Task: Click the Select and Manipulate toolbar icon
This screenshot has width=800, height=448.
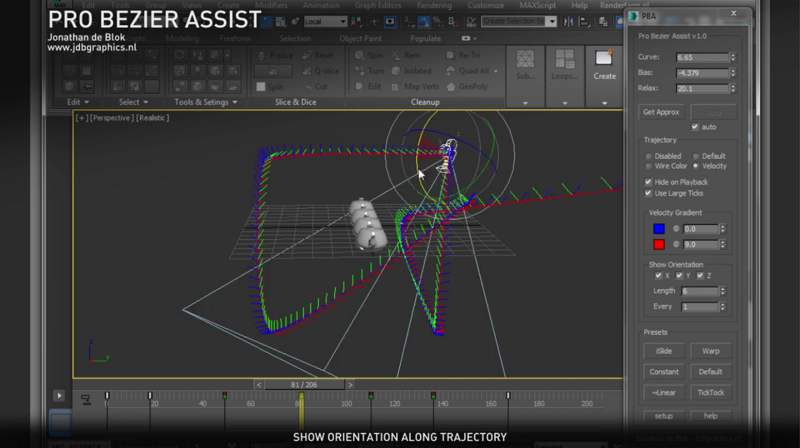Action: 374,21
